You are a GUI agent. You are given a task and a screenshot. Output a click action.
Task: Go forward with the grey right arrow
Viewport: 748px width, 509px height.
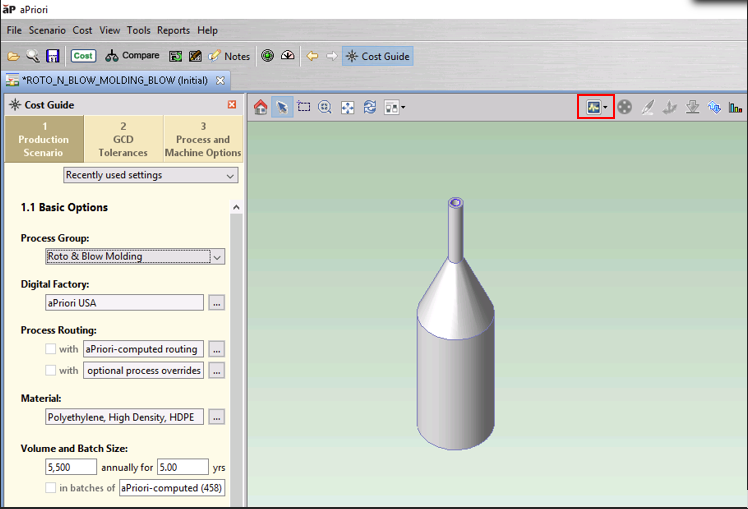(332, 56)
